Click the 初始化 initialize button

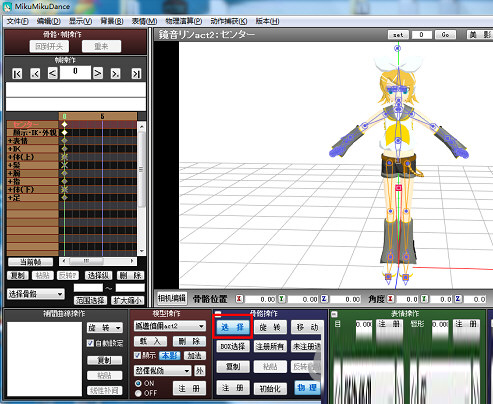(x=270, y=388)
